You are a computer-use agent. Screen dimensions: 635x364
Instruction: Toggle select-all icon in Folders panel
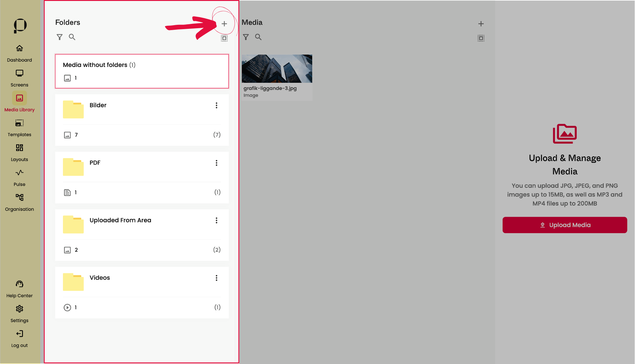point(224,38)
